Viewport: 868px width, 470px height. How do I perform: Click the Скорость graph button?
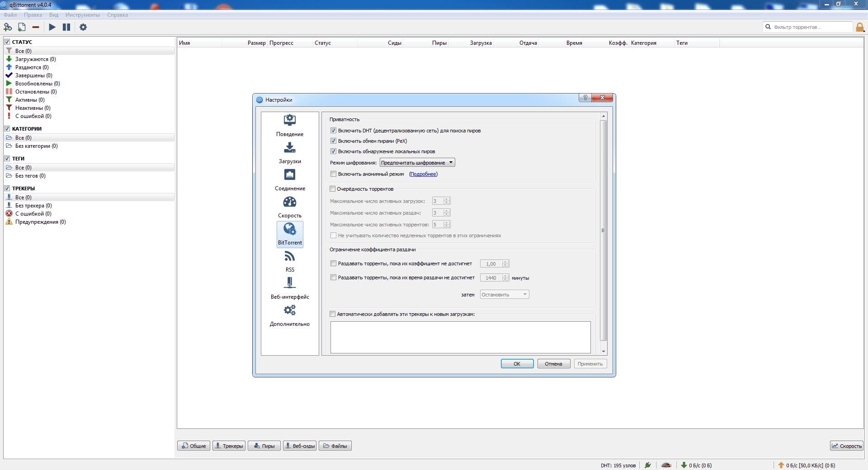coord(847,446)
